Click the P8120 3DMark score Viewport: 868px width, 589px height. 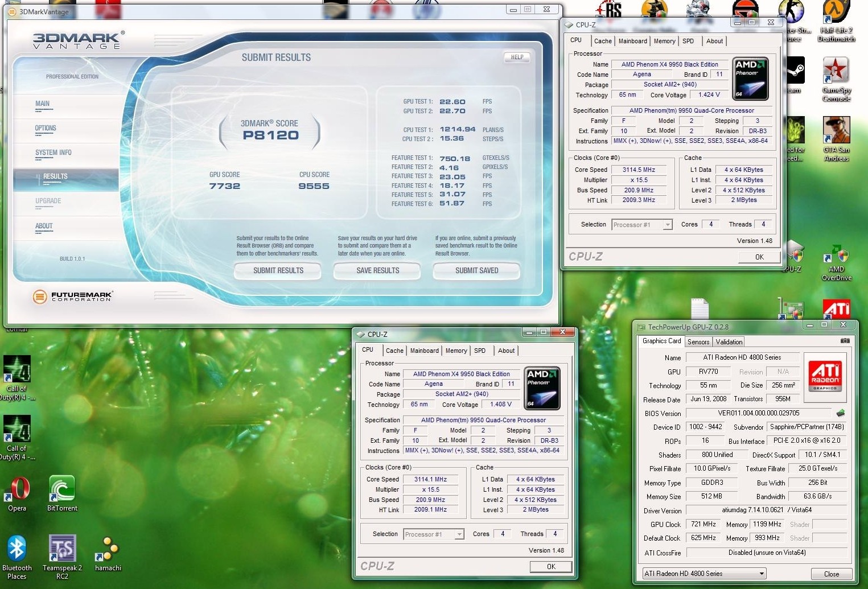270,135
